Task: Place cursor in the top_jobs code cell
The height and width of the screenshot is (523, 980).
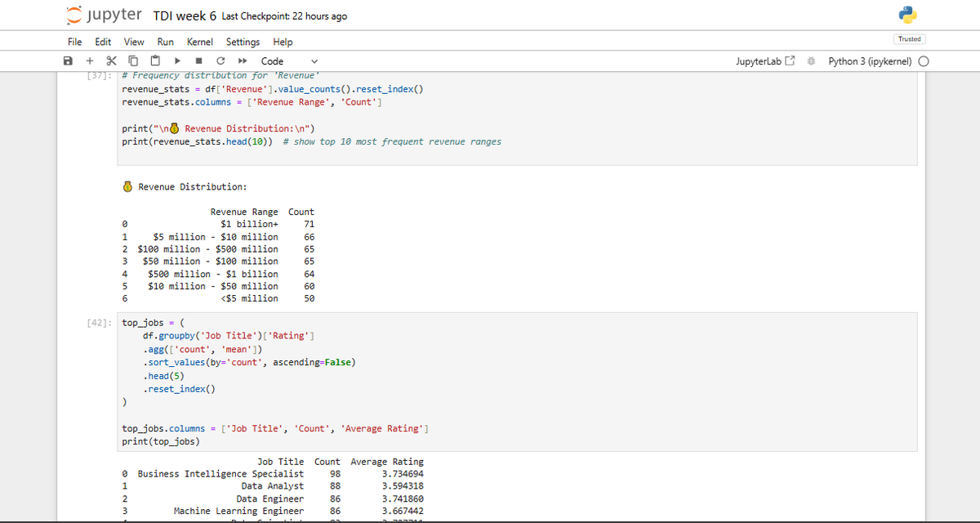Action: tap(517, 382)
